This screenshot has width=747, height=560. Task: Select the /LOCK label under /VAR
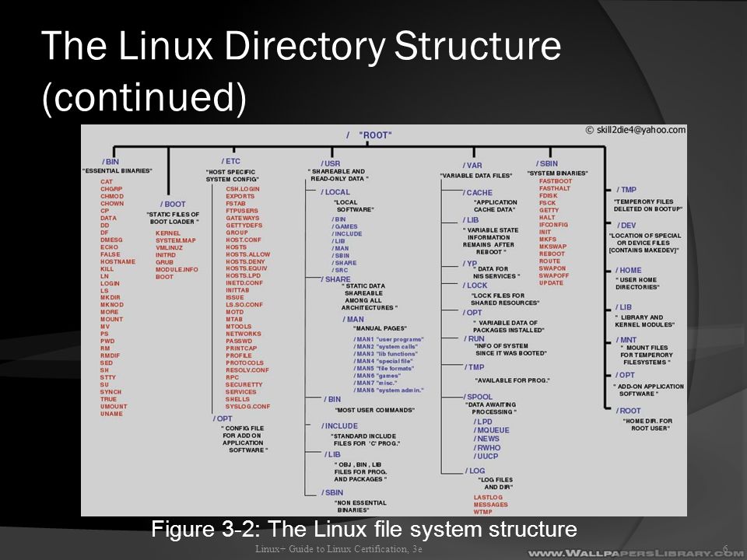pos(475,285)
